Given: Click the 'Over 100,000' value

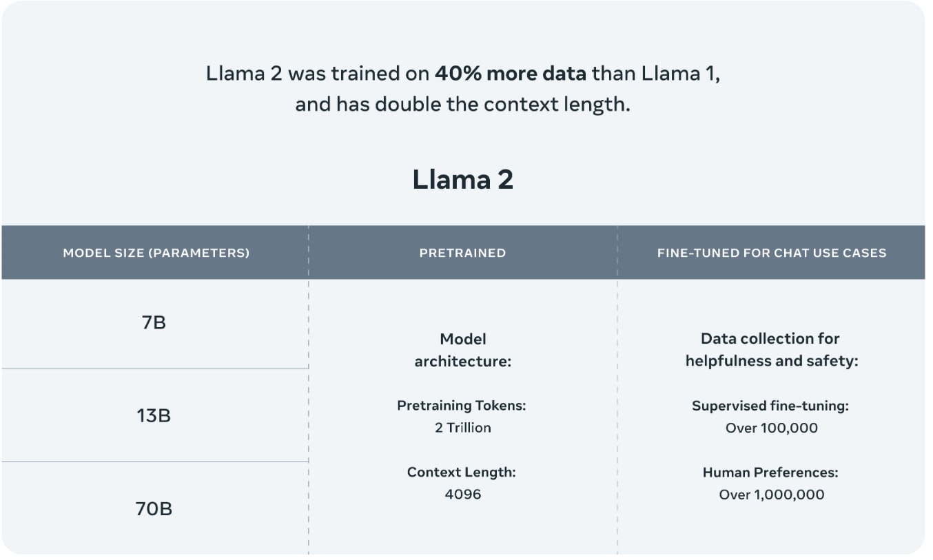Looking at the screenshot, I should click(772, 428).
